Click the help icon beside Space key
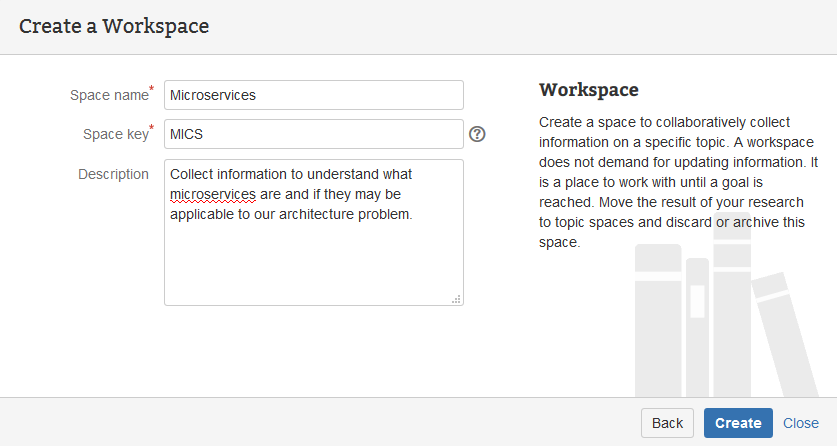This screenshot has width=837, height=446. coord(477,134)
